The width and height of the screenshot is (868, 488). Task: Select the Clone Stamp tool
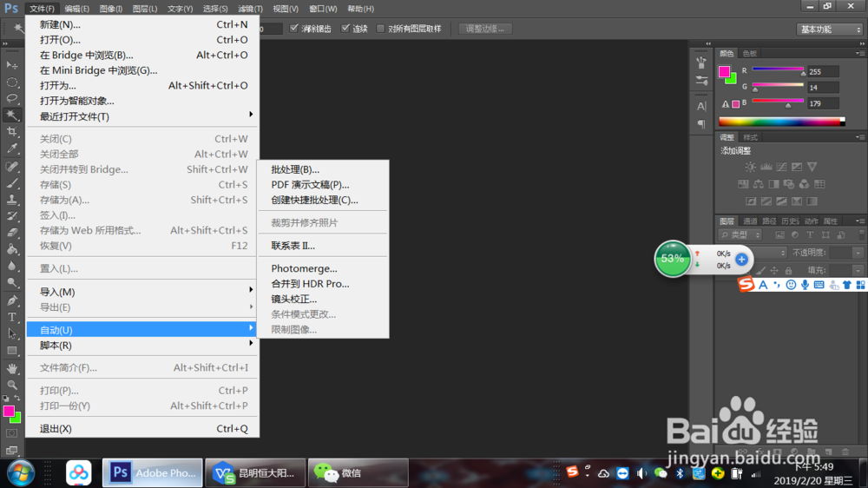pyautogui.click(x=11, y=200)
